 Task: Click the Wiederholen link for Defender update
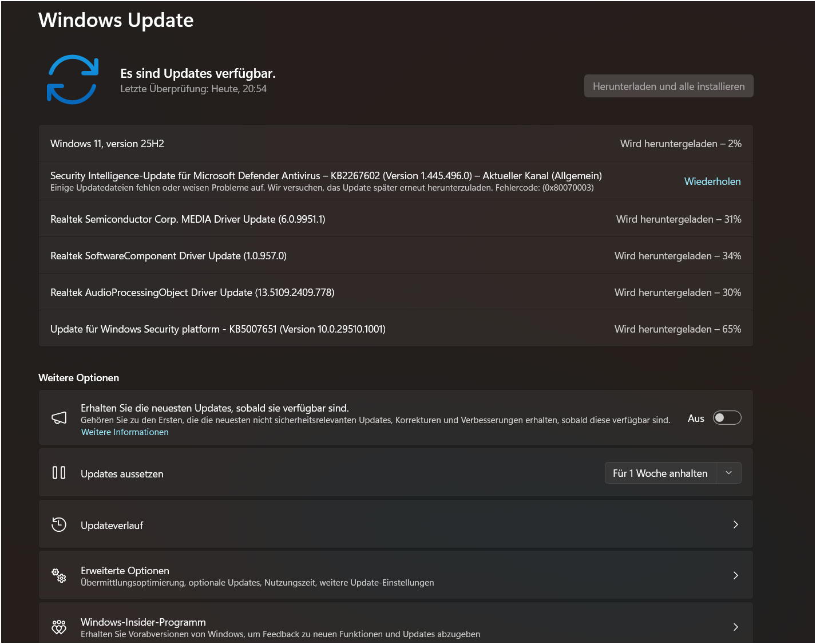[x=712, y=181]
